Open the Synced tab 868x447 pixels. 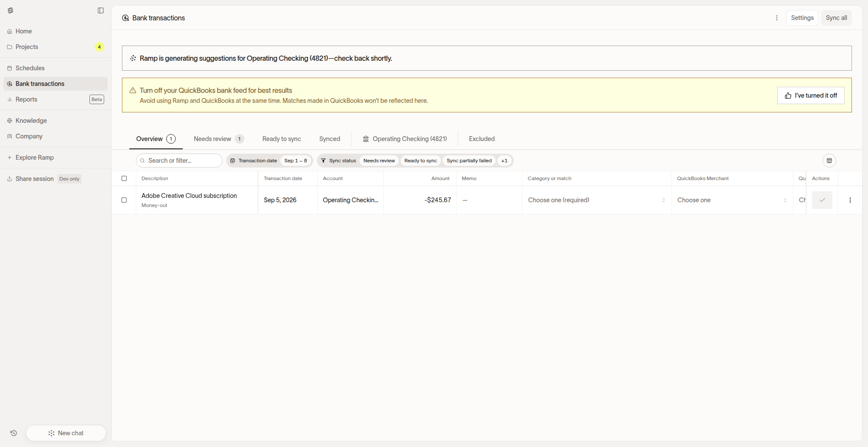pos(330,139)
